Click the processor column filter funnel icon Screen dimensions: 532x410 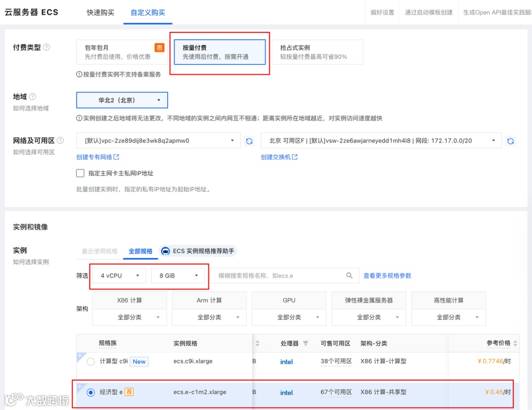pos(306,343)
